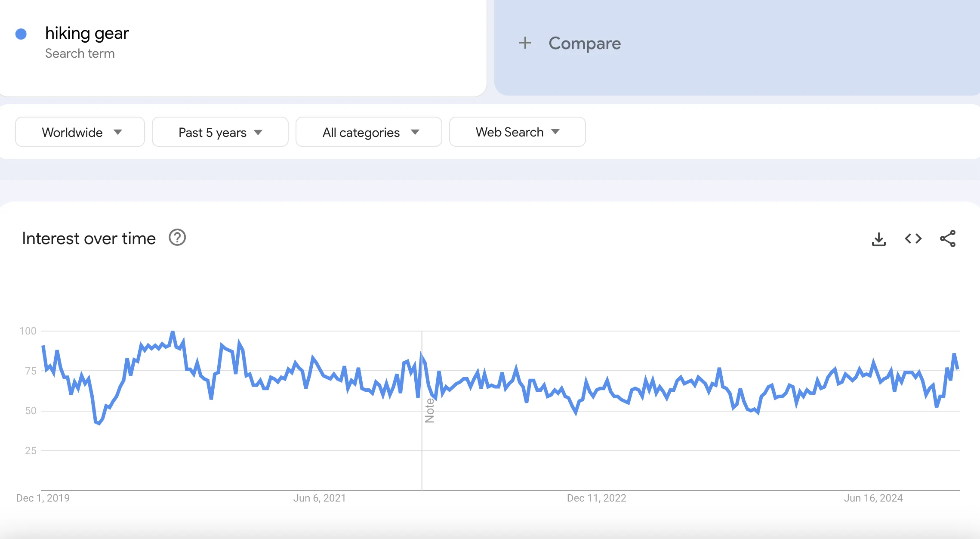Expand the All categories dropdown
980x539 pixels.
(369, 132)
